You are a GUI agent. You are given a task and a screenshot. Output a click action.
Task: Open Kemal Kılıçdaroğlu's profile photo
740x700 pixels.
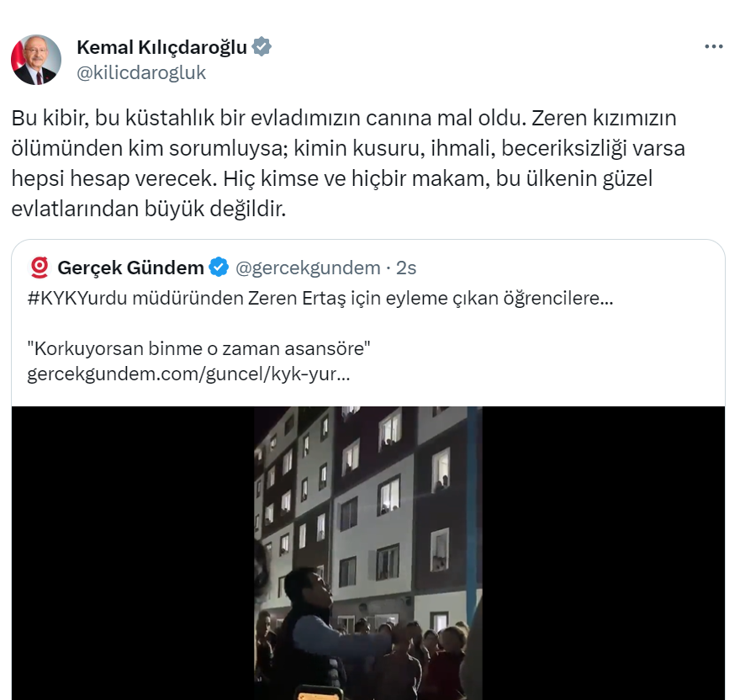(36, 60)
